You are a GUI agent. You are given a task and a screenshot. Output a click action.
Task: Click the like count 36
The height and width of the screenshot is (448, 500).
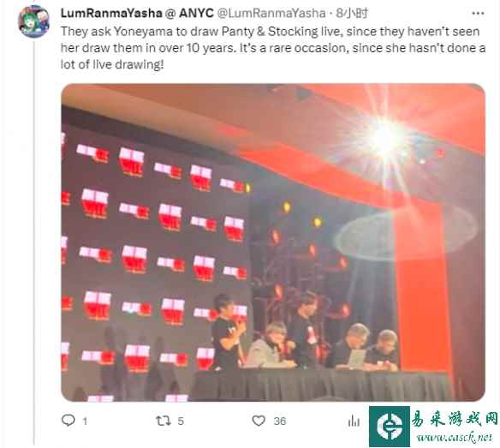pyautogui.click(x=280, y=421)
